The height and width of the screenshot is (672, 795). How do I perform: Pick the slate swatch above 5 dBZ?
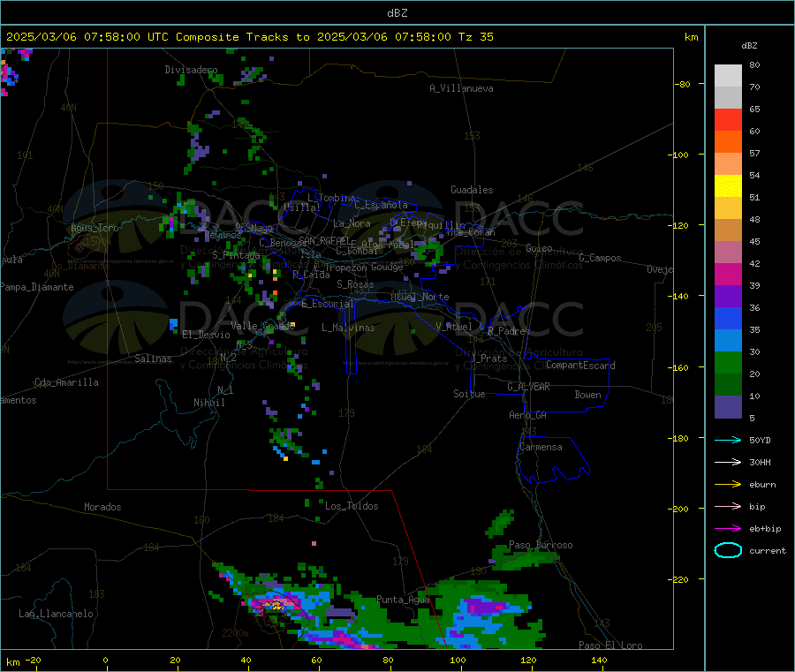728,407
